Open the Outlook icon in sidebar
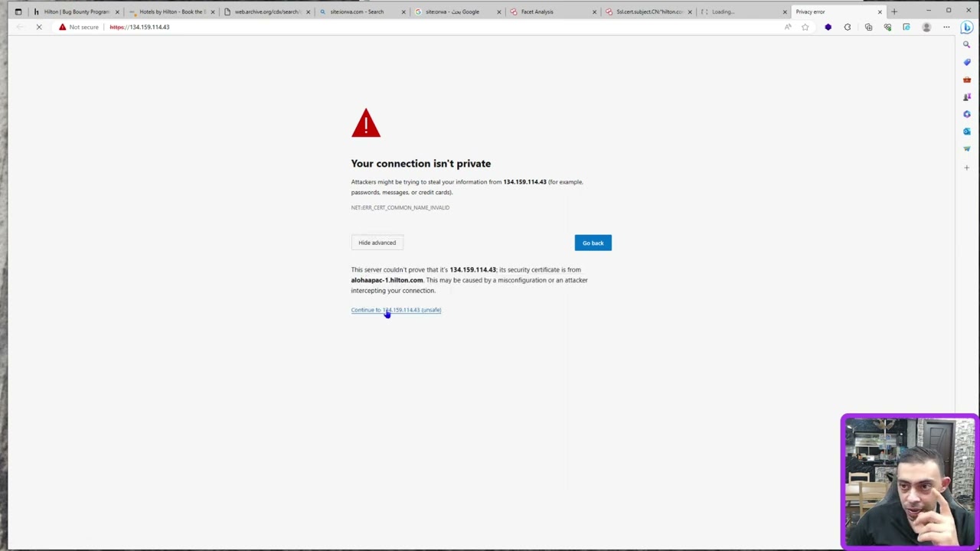 967,132
